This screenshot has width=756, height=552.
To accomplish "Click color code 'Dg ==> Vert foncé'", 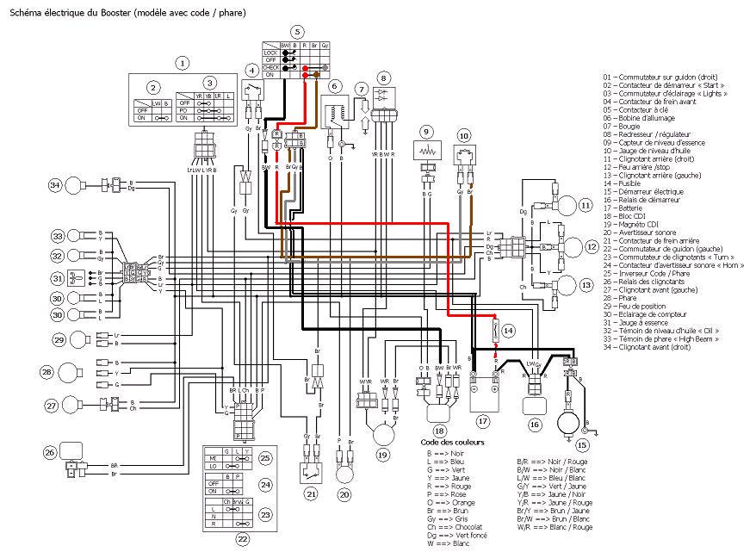I will point(457,536).
